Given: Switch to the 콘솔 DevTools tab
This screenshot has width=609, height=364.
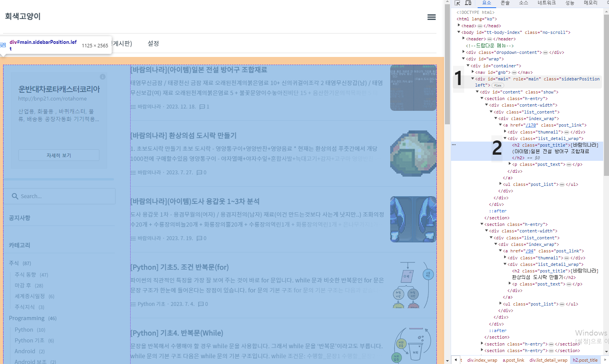Looking at the screenshot, I should coord(505,3).
